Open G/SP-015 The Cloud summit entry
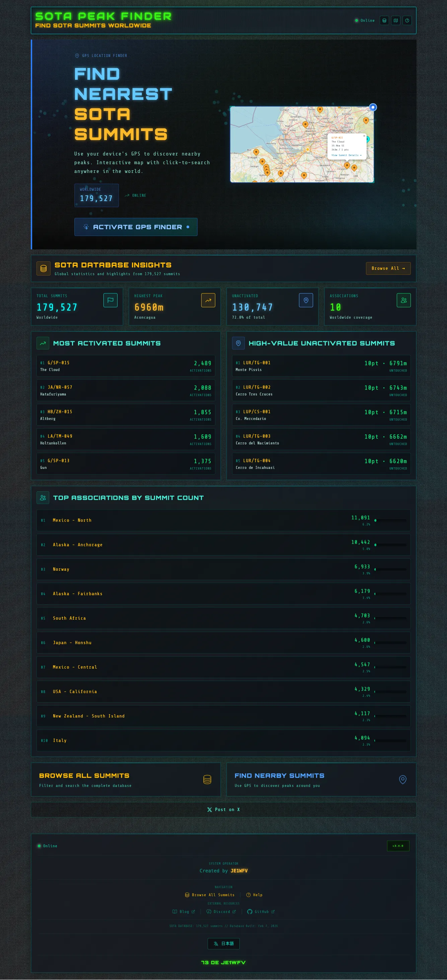Viewport: 447px width, 980px height. [126, 366]
